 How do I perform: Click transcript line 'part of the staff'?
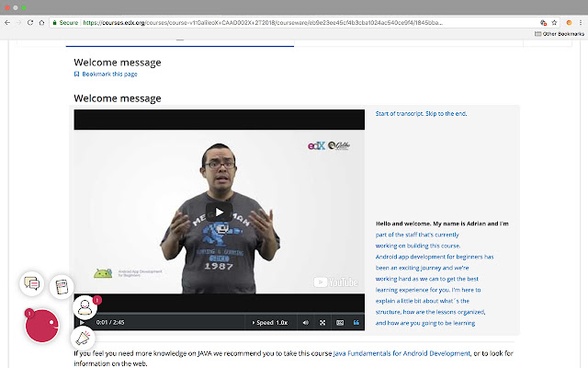coord(417,235)
